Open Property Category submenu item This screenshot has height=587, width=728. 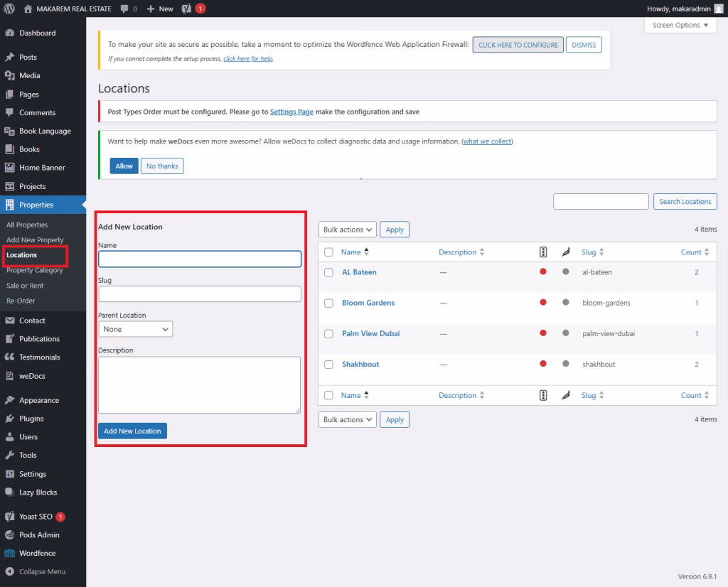34,270
